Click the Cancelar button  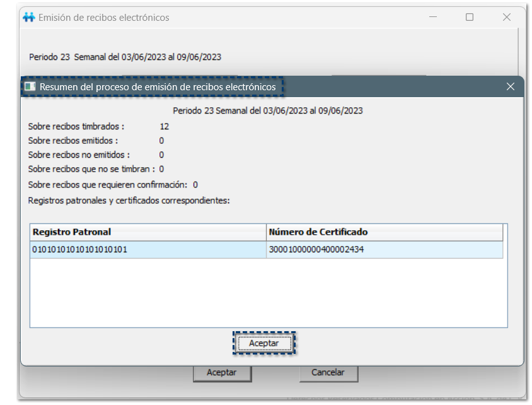click(x=328, y=373)
